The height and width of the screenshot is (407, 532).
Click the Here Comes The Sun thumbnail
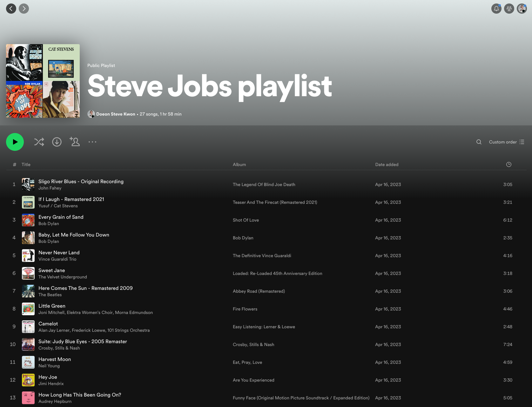[28, 291]
